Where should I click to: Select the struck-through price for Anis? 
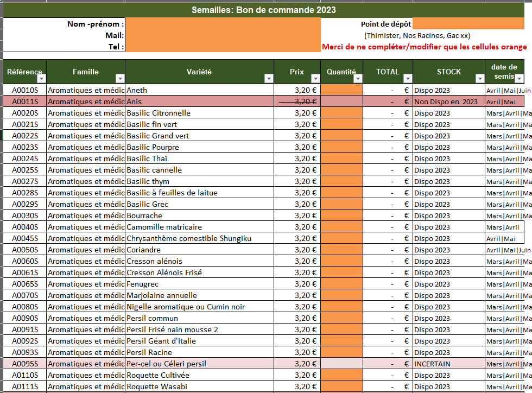pos(297,102)
